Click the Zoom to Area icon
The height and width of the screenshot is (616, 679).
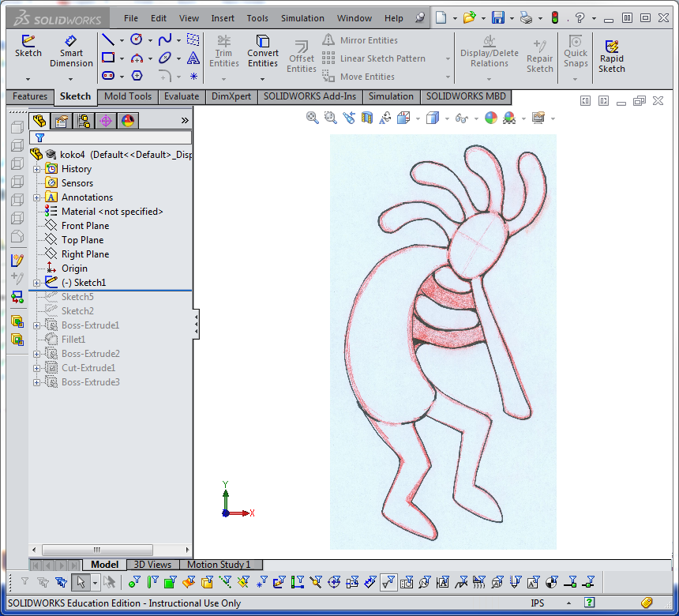point(330,118)
